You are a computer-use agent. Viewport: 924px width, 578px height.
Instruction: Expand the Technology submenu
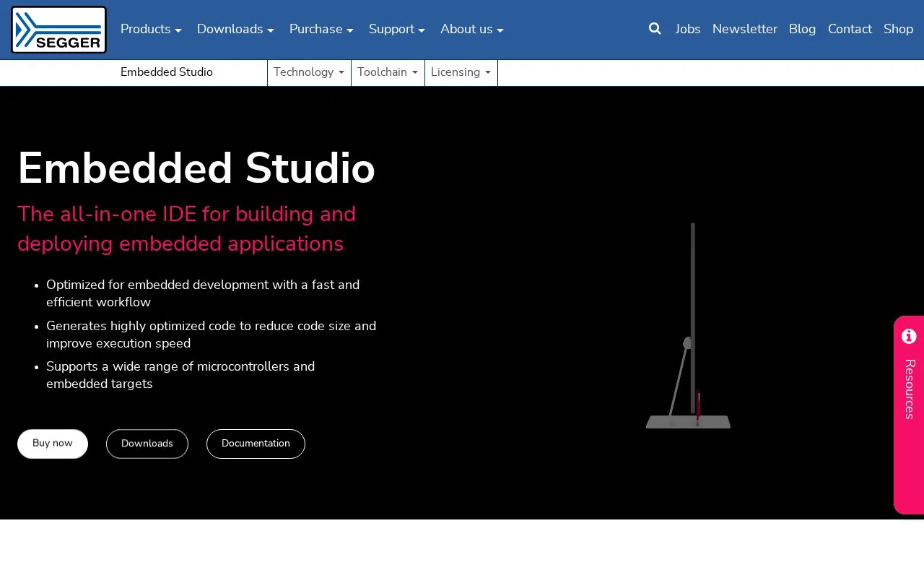click(309, 72)
